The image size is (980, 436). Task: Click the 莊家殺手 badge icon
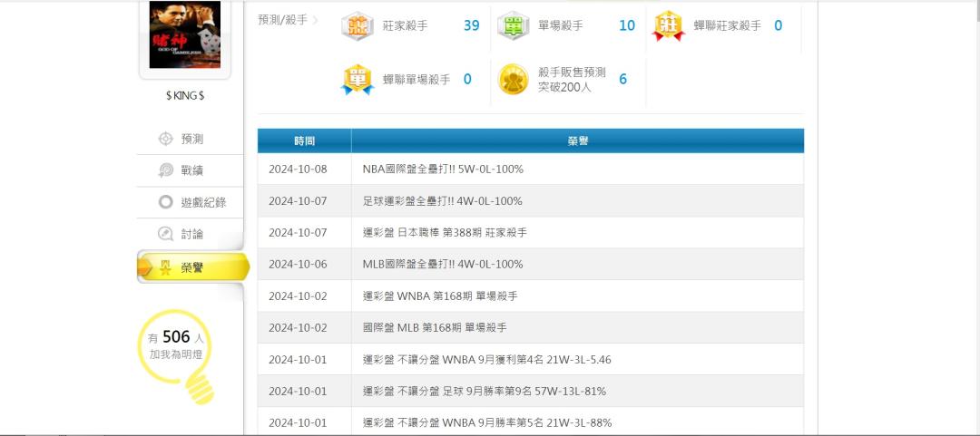click(358, 25)
